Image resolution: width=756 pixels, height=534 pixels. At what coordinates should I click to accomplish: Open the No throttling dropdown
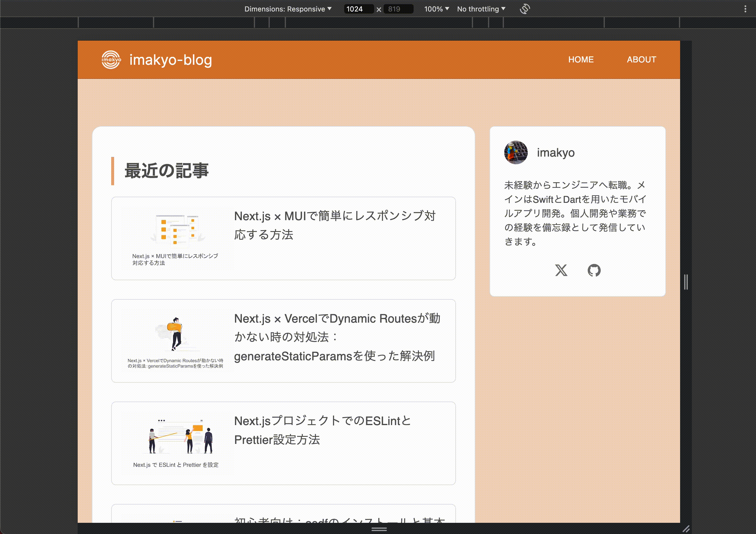point(481,9)
